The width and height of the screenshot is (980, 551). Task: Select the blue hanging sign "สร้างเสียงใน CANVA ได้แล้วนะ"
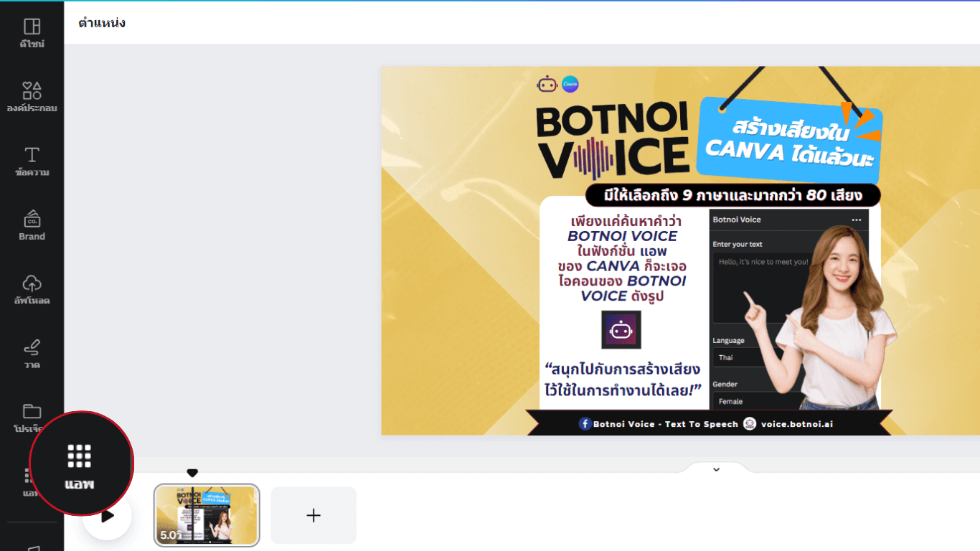tap(789, 142)
